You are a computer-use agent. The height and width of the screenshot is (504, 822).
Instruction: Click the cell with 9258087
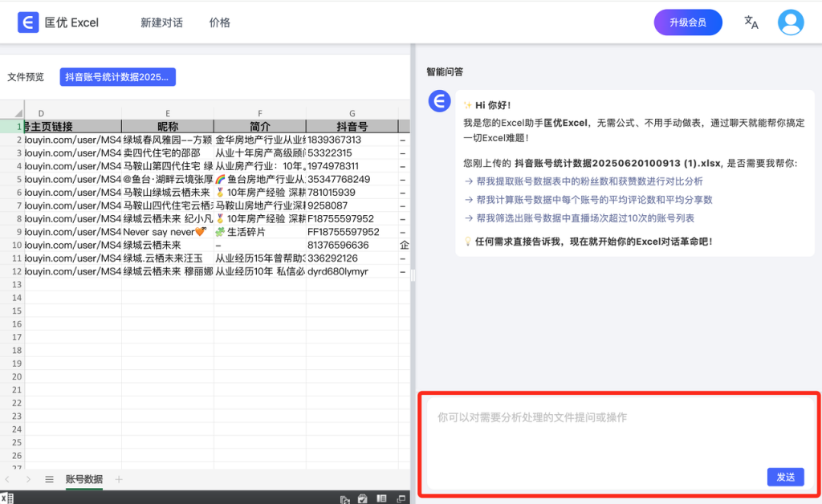pos(352,205)
